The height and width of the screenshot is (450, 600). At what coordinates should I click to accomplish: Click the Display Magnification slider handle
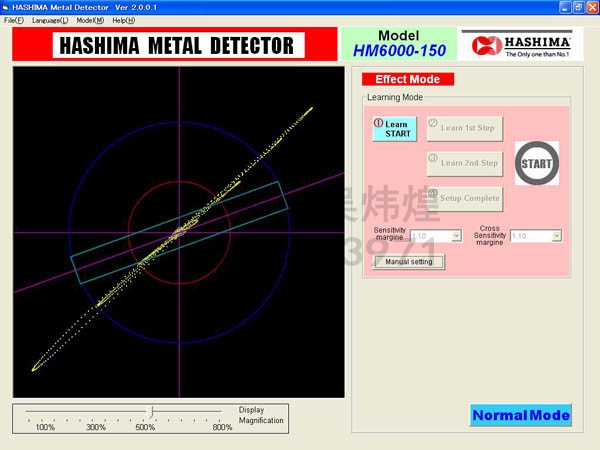coord(151,411)
